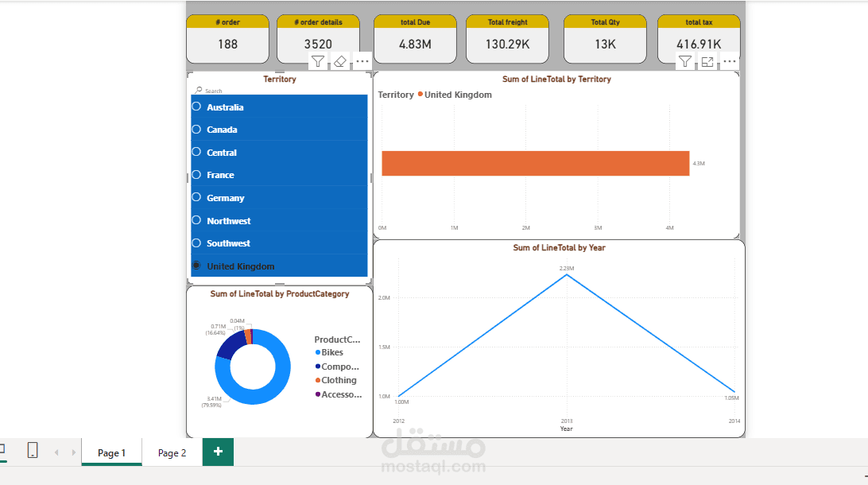Select the Page 1 tab
The width and height of the screenshot is (868, 485).
point(111,452)
